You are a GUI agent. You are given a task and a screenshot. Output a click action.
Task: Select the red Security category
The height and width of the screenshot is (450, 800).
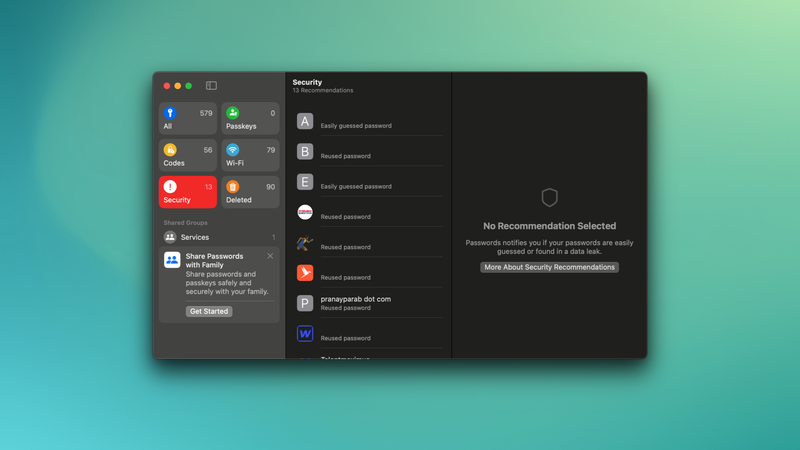pyautogui.click(x=188, y=192)
